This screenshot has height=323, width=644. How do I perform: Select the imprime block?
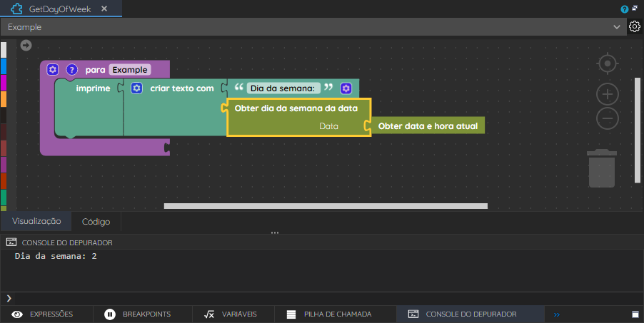tap(93, 88)
